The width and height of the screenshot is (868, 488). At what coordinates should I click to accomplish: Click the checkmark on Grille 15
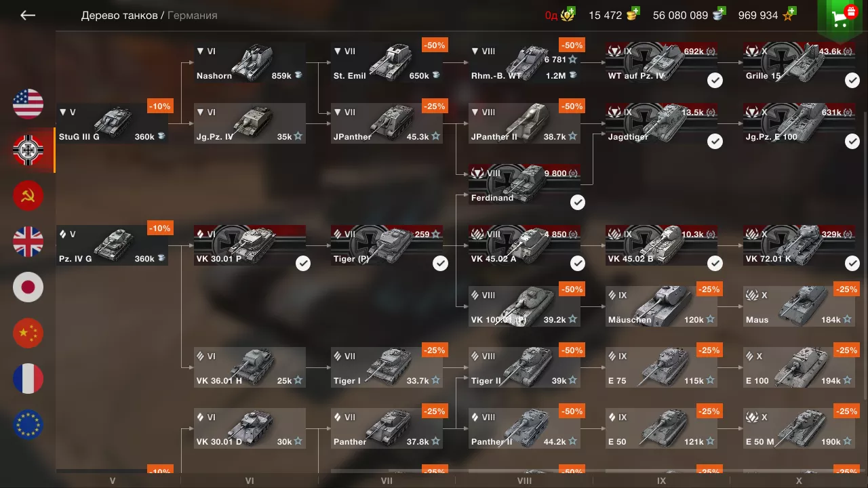[852, 81]
